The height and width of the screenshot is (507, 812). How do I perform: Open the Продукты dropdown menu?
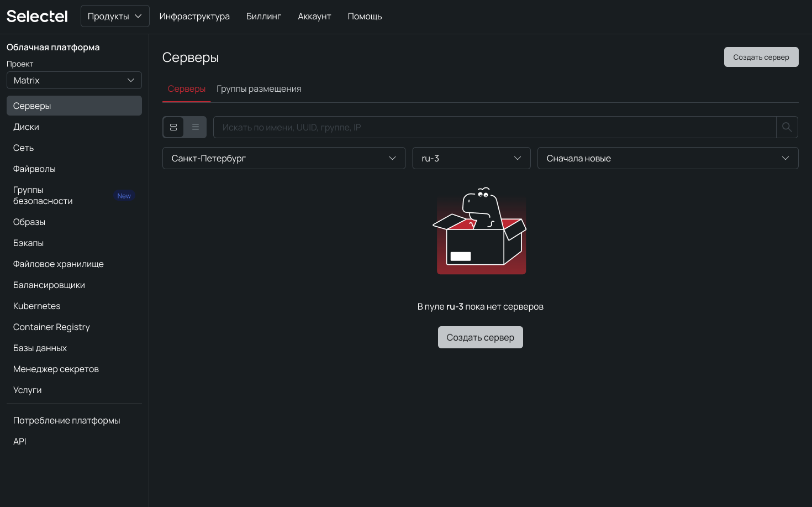click(x=115, y=16)
